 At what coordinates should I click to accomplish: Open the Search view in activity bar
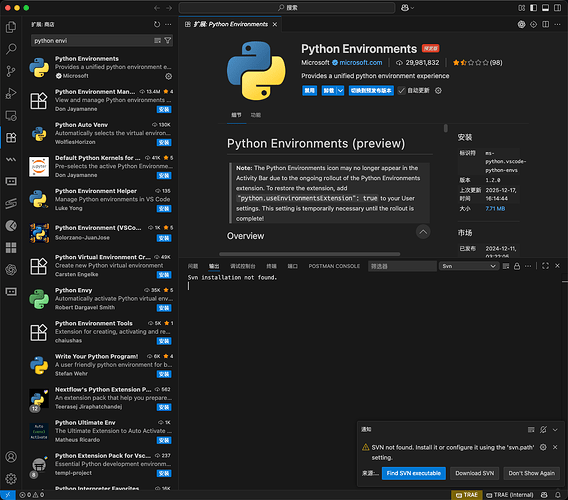[11, 49]
